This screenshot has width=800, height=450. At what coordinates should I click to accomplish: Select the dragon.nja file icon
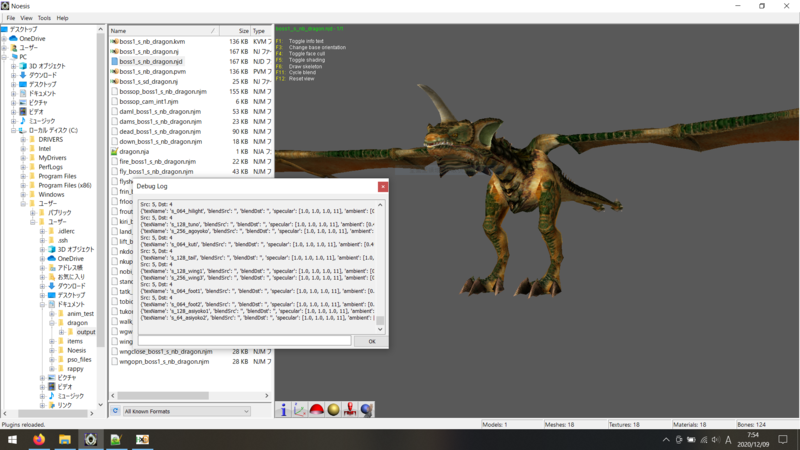pyautogui.click(x=115, y=152)
